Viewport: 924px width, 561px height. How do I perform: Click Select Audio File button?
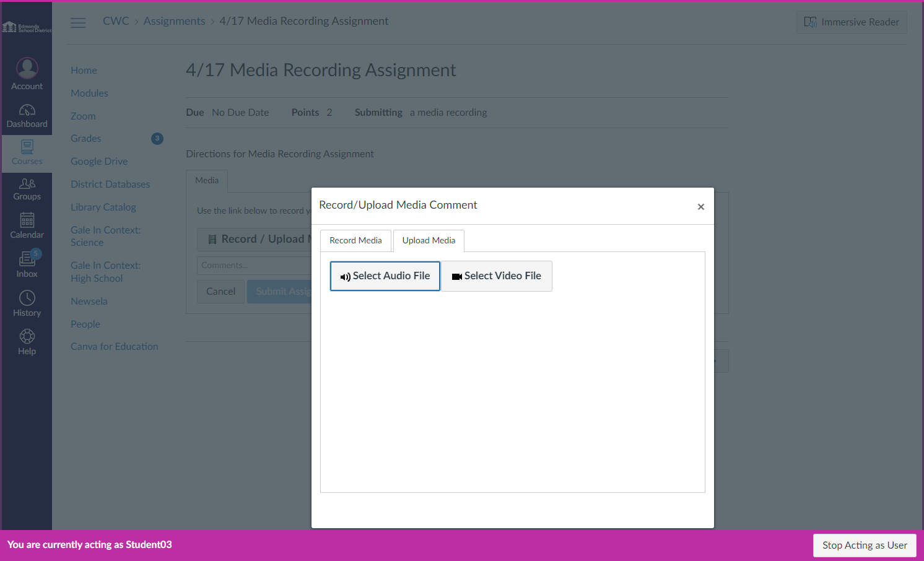click(x=385, y=276)
